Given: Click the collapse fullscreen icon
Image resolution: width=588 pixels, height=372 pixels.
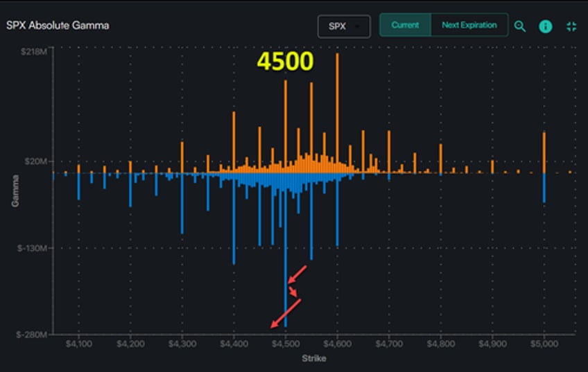Looking at the screenshot, I should point(571,26).
